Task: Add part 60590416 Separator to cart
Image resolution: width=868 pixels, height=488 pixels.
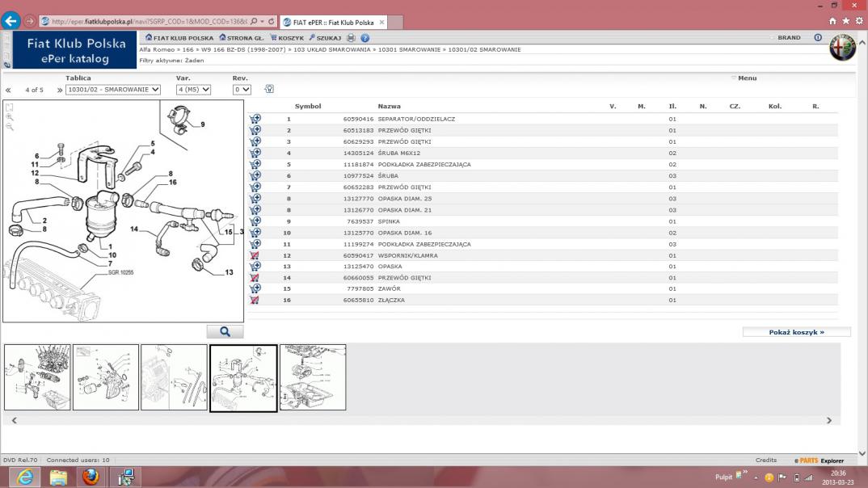Action: coord(255,119)
